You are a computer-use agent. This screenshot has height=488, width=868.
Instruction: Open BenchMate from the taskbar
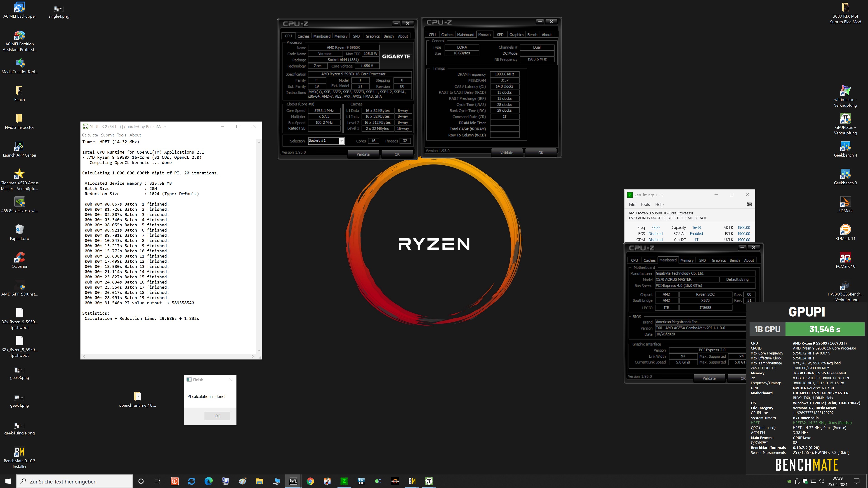[x=412, y=481]
